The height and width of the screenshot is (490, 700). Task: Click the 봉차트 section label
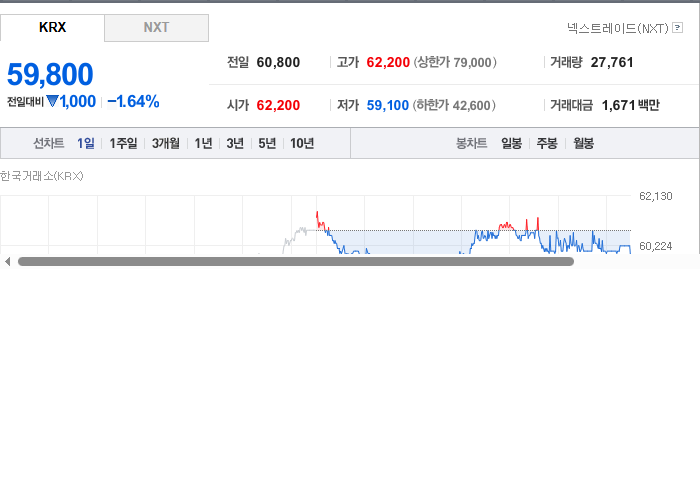coord(471,143)
